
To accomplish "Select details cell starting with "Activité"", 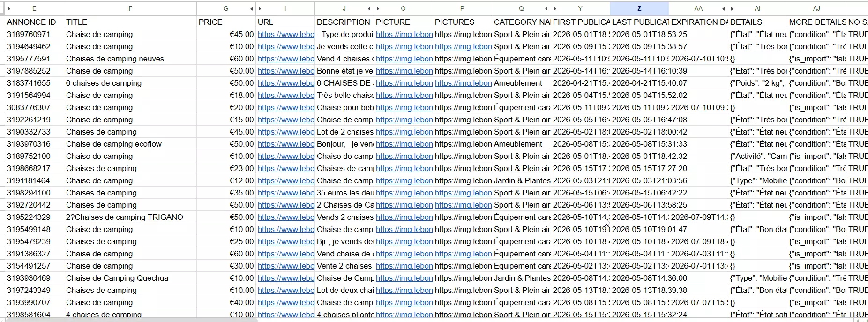I will (x=757, y=156).
